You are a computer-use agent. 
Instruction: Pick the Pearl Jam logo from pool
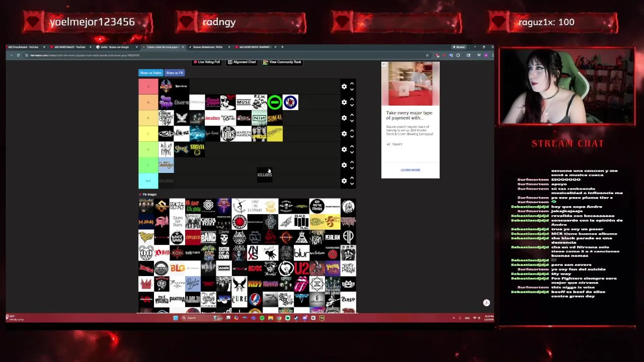point(333,237)
